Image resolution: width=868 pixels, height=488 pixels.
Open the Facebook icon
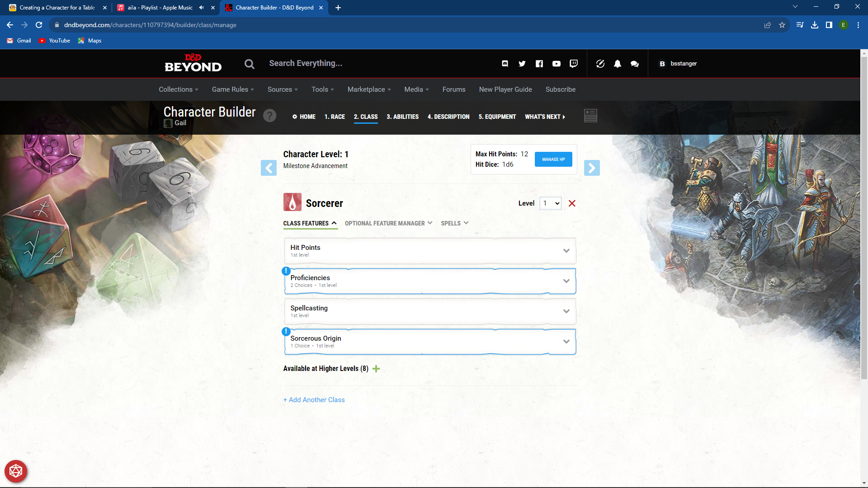[539, 64]
